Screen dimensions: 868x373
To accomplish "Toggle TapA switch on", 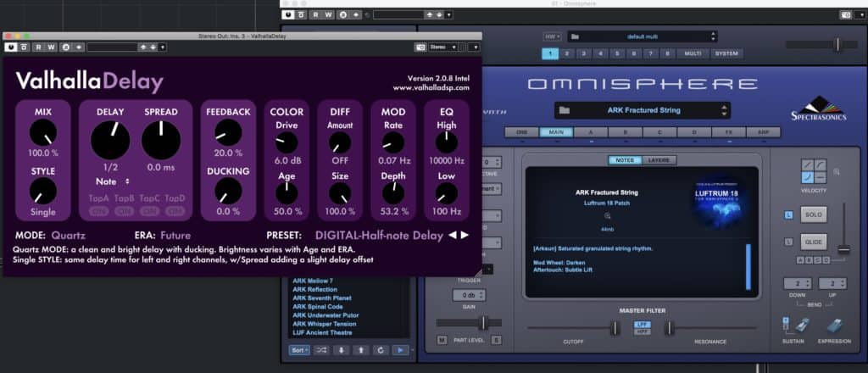I will 99,211.
